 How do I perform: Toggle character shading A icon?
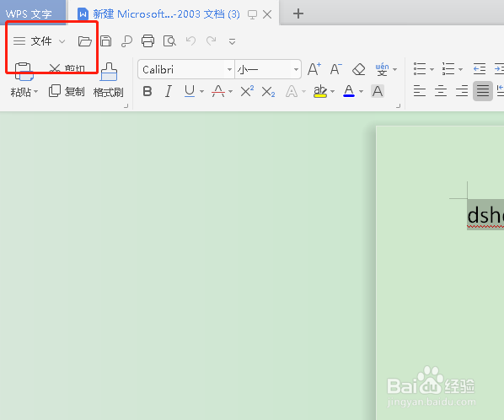click(x=378, y=91)
